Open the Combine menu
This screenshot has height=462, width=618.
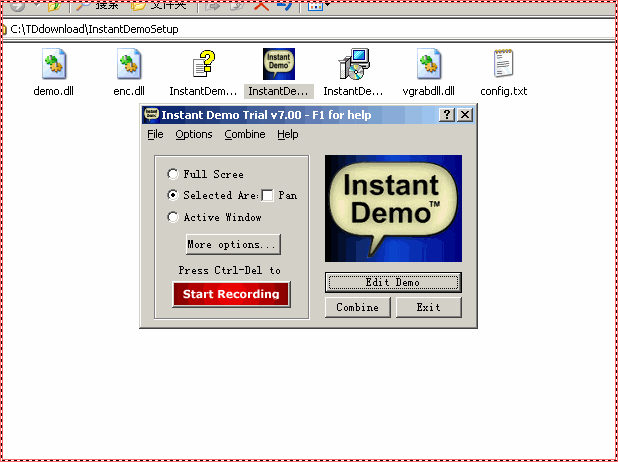coord(245,134)
